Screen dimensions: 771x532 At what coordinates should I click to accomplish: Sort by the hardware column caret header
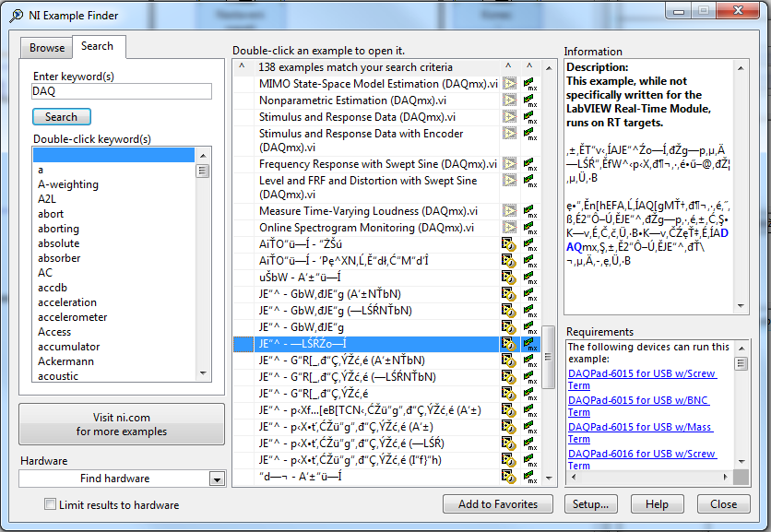pos(529,67)
